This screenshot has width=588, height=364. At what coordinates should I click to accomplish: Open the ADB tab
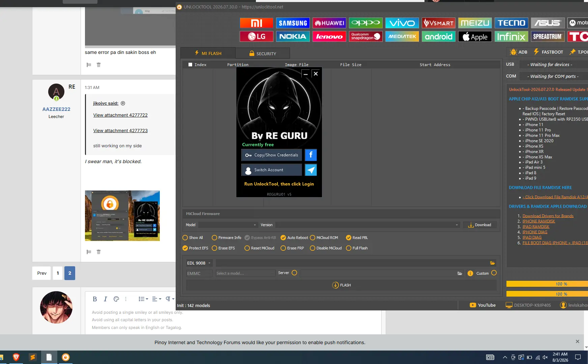pyautogui.click(x=519, y=52)
